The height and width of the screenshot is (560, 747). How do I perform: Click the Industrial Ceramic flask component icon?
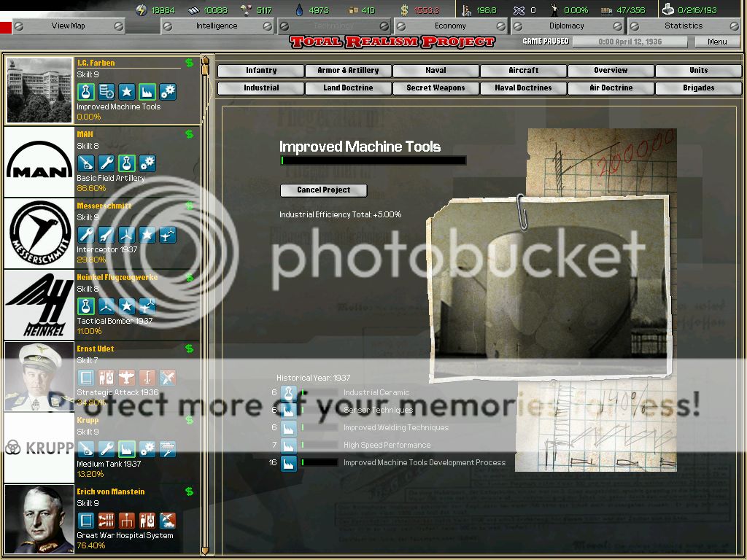point(289,393)
